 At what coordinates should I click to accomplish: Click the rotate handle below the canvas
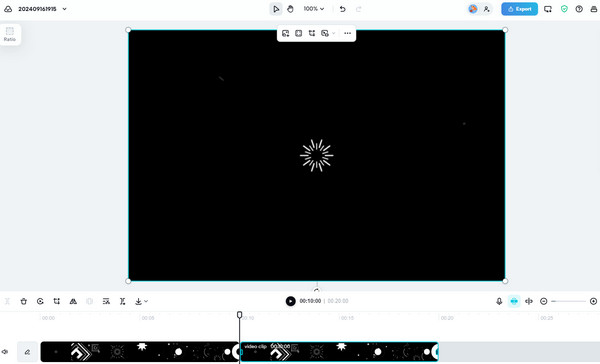[x=316, y=290]
